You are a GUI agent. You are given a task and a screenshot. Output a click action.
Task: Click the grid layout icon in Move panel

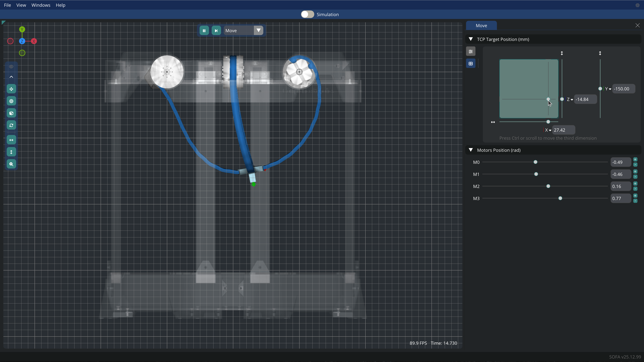[x=470, y=64]
